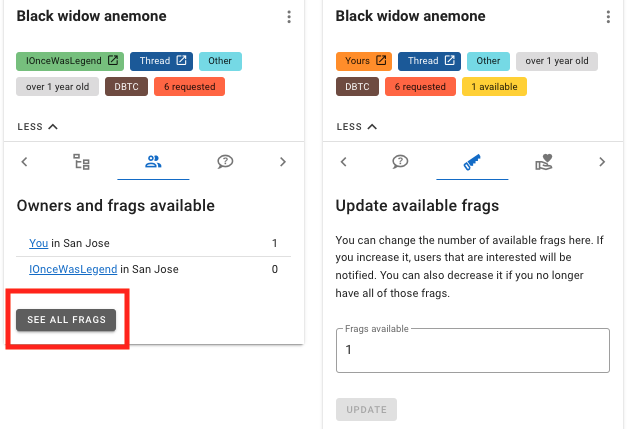
Task: Click the "You" owner link
Action: (x=39, y=243)
